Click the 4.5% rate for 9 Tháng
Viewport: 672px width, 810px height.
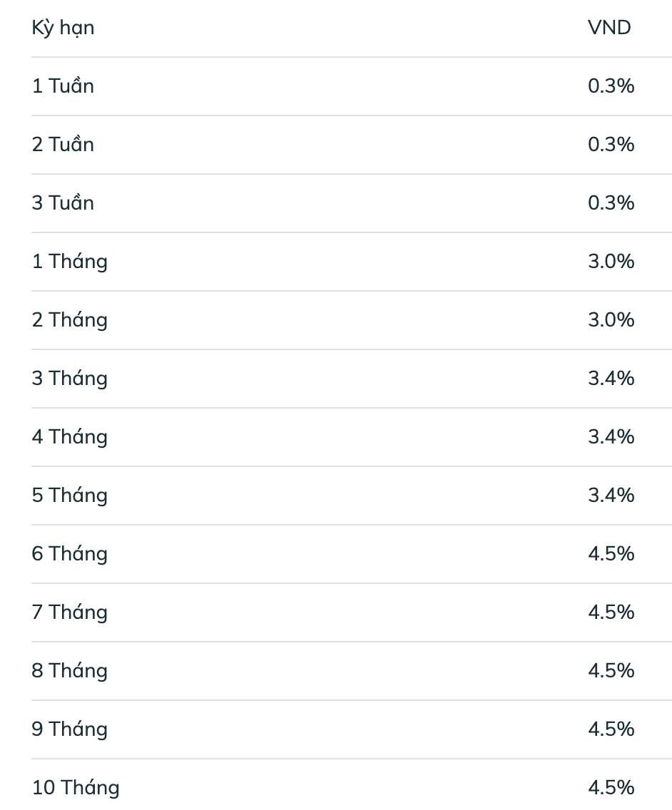tap(611, 729)
